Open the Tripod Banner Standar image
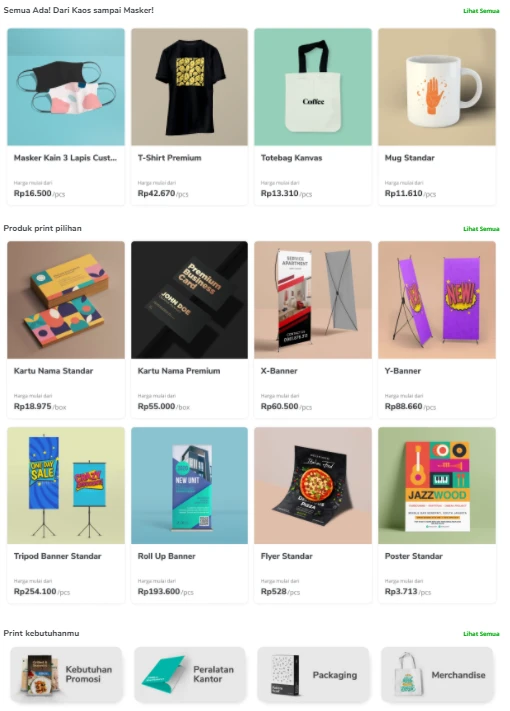 pyautogui.click(x=66, y=485)
